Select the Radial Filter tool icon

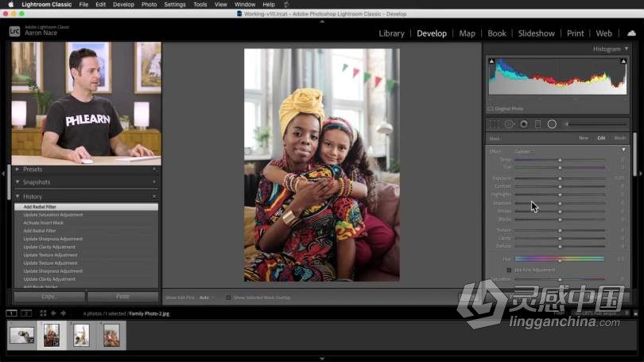pyautogui.click(x=552, y=124)
